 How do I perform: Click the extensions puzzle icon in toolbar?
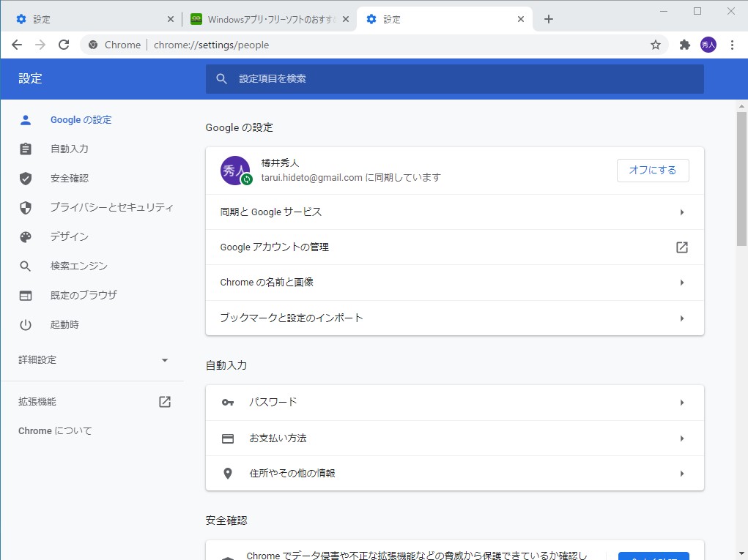click(684, 45)
